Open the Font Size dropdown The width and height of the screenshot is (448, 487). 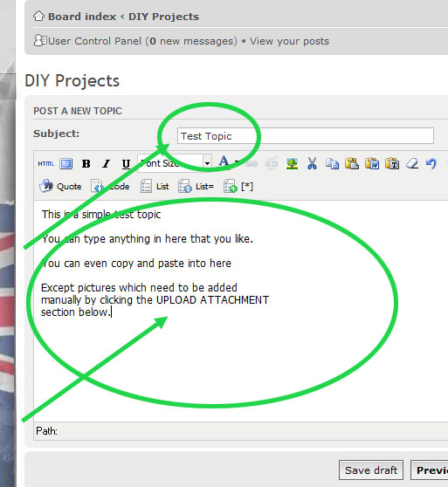175,163
